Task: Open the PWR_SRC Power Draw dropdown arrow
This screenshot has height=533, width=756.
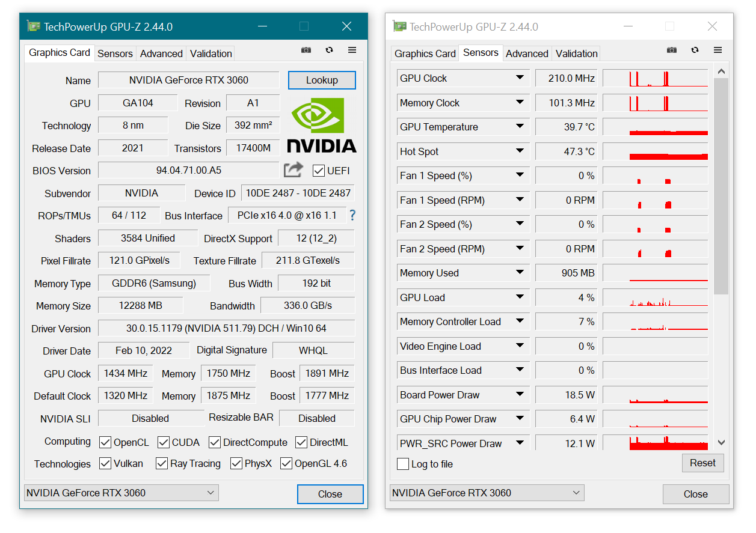Action: [520, 443]
